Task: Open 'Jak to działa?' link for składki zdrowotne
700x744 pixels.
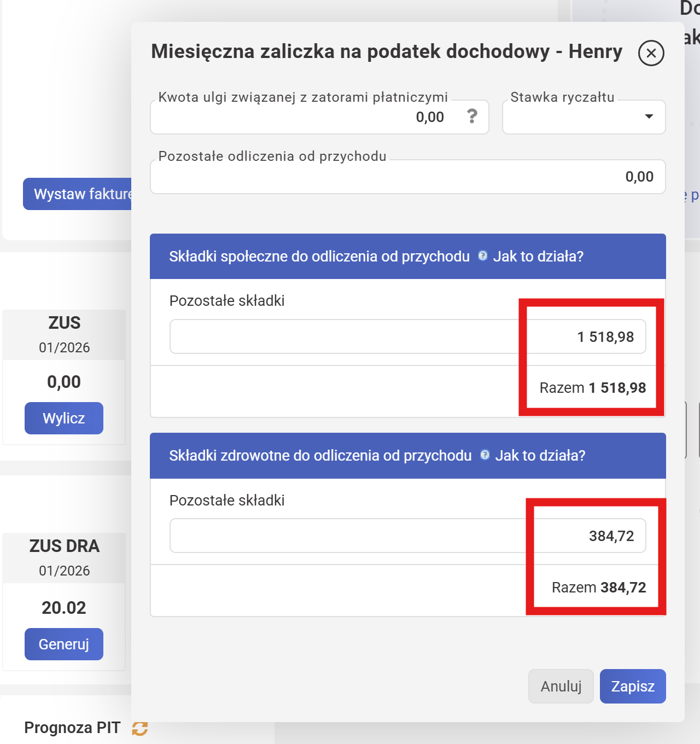Action: [540, 456]
